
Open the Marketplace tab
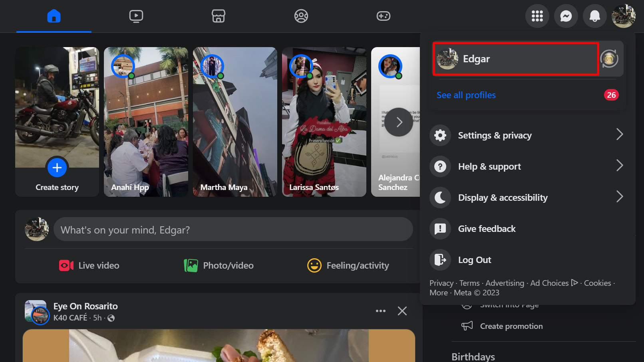click(x=219, y=16)
